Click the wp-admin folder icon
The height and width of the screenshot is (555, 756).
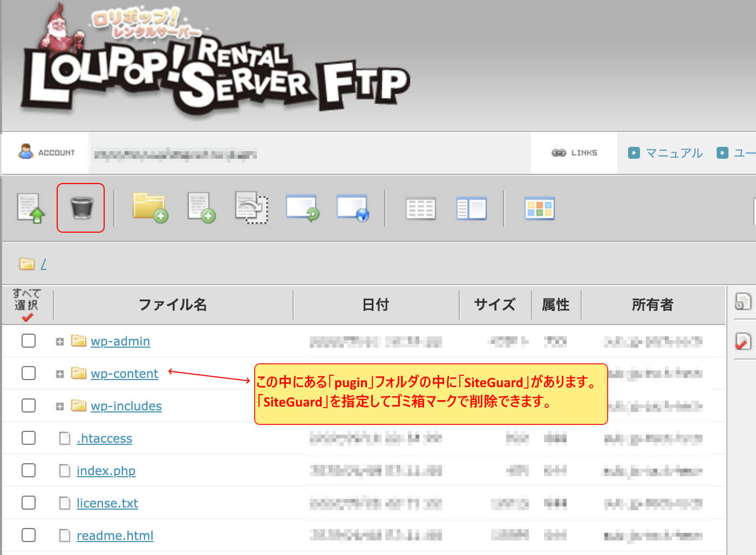coord(79,341)
